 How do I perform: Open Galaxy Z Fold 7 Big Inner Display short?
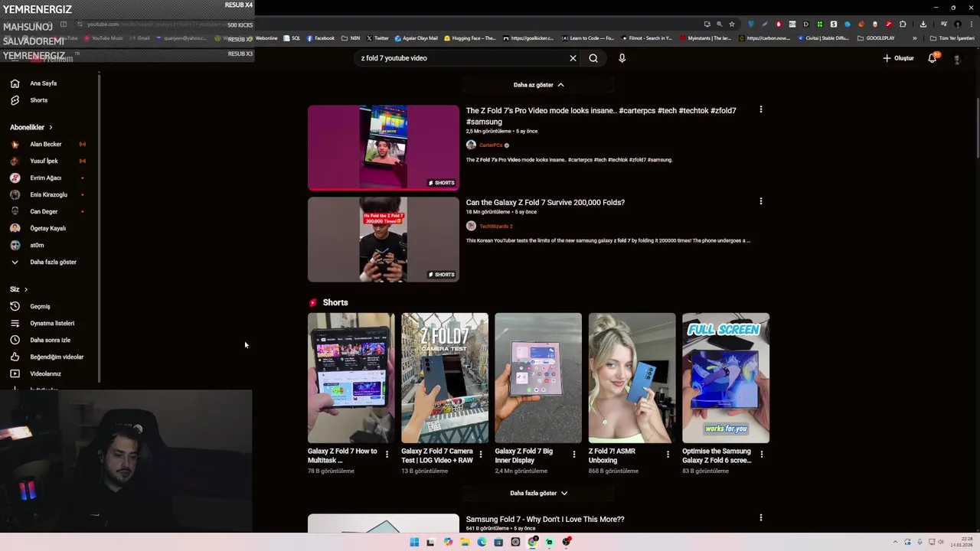538,378
